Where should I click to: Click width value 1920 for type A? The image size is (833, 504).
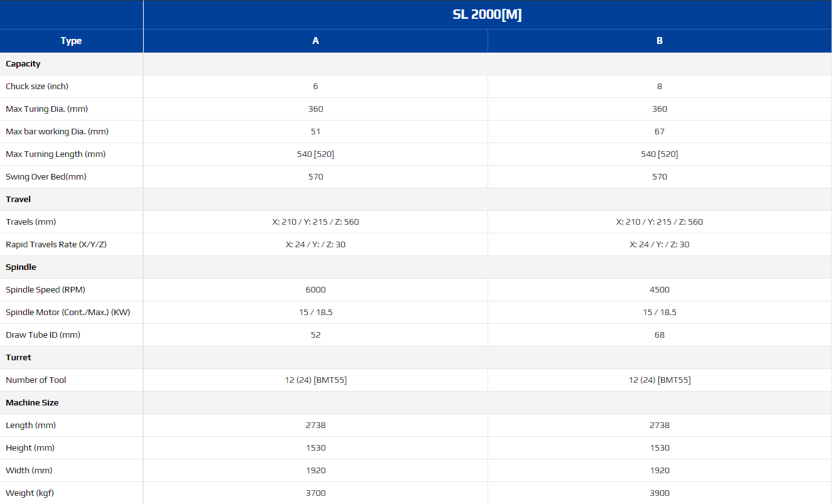coord(315,471)
